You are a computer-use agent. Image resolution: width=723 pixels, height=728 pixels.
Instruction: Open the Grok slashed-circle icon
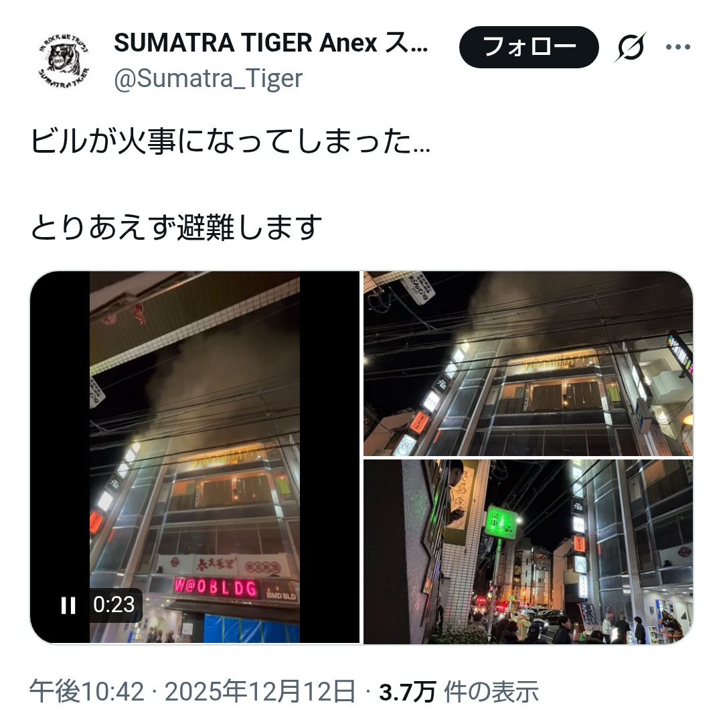pyautogui.click(x=631, y=47)
